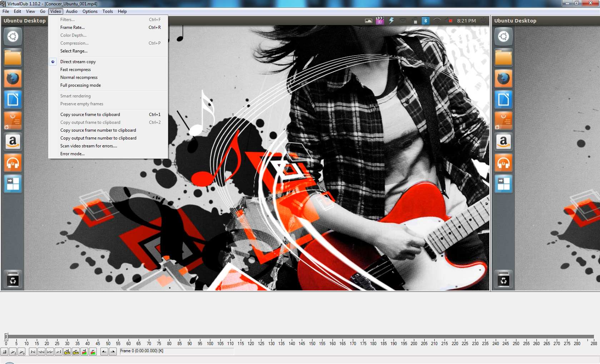Click the 8:21 PM clock in the video
This screenshot has width=600, height=364.
(x=466, y=21)
